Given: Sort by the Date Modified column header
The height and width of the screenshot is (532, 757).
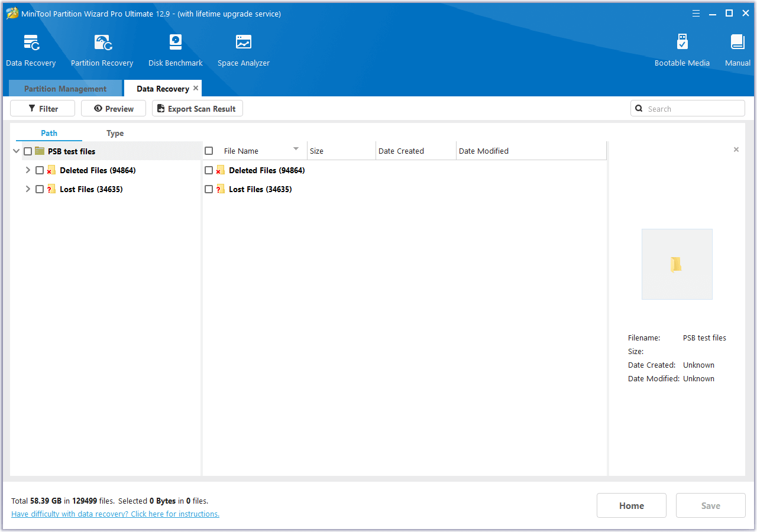Looking at the screenshot, I should click(531, 151).
